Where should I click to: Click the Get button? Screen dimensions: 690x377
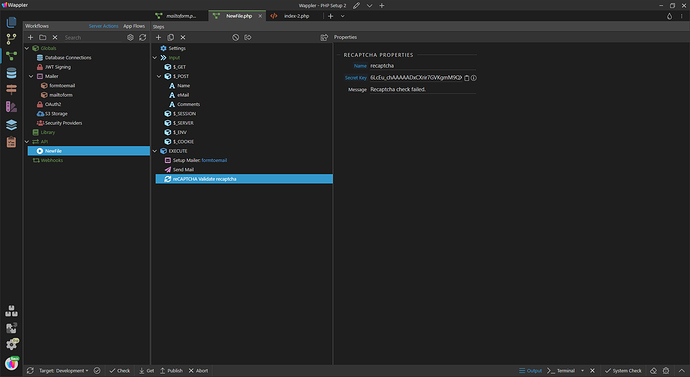(x=146, y=370)
